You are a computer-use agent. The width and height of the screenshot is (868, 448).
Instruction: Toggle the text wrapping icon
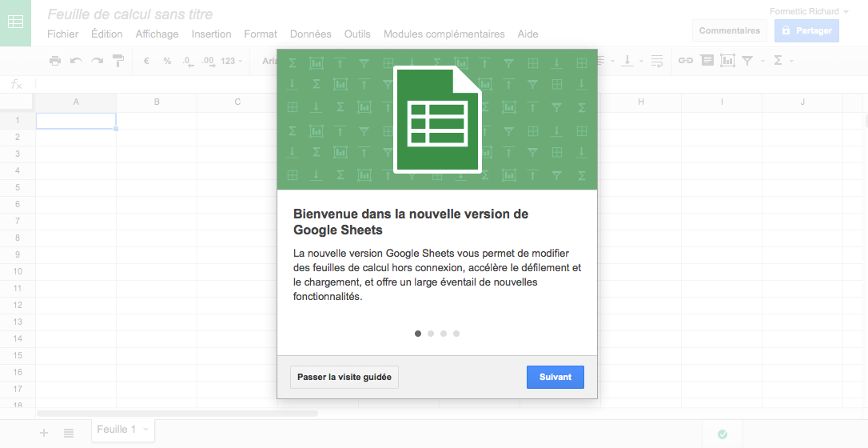(657, 61)
